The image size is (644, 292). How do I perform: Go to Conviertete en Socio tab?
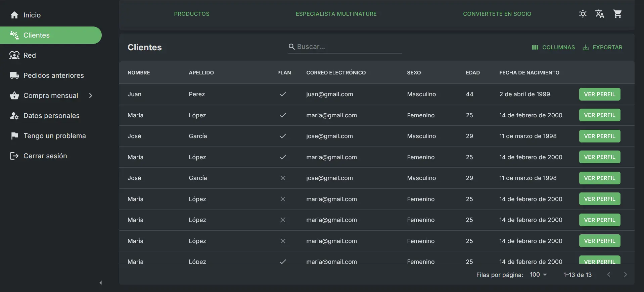[x=497, y=14]
